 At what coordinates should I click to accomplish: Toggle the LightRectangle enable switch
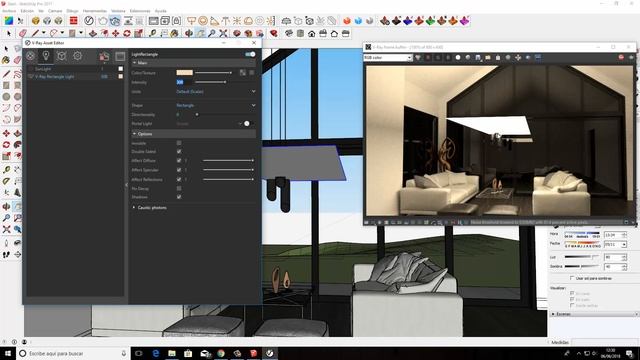point(250,54)
